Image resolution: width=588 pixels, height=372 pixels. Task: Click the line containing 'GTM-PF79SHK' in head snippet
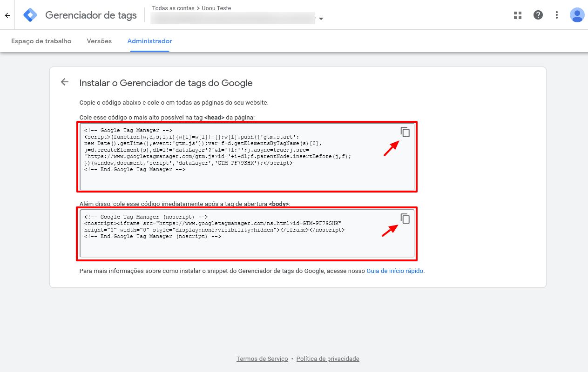click(x=189, y=163)
